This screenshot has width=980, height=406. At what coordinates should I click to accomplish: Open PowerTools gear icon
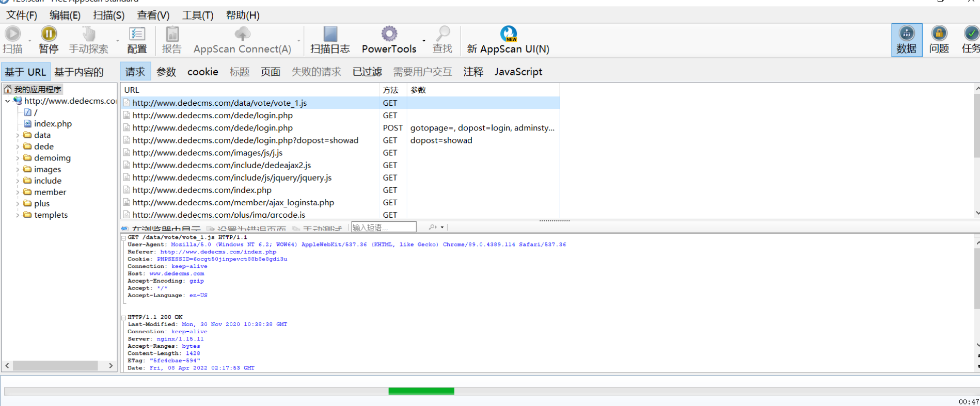coord(389,34)
